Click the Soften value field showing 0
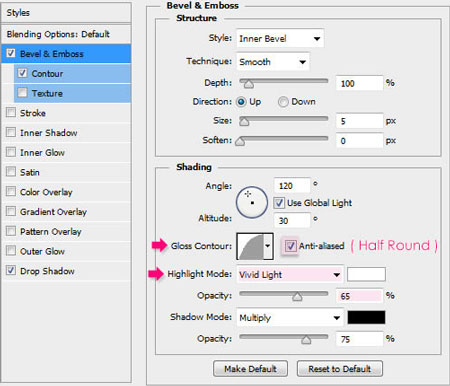Screen dimensions: 450x386 point(359,140)
